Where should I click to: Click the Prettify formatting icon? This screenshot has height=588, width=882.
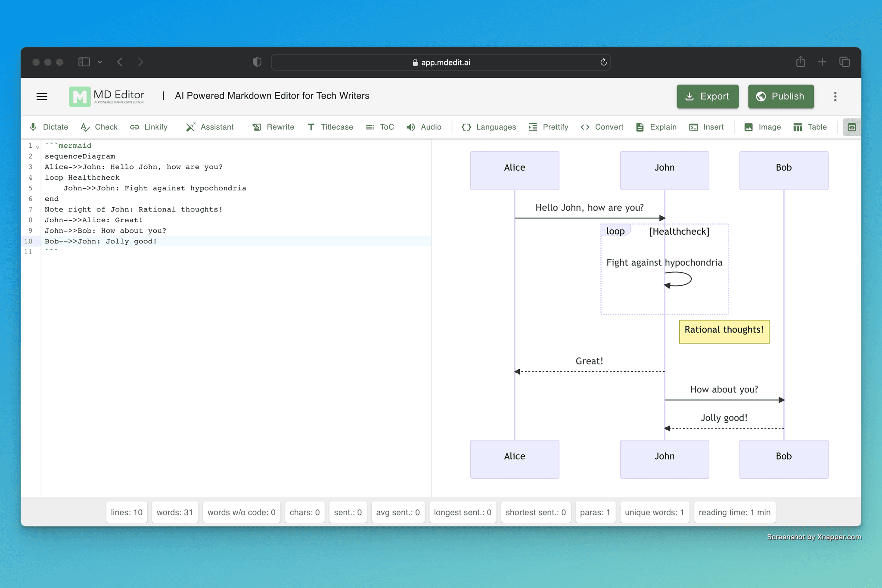pos(533,127)
